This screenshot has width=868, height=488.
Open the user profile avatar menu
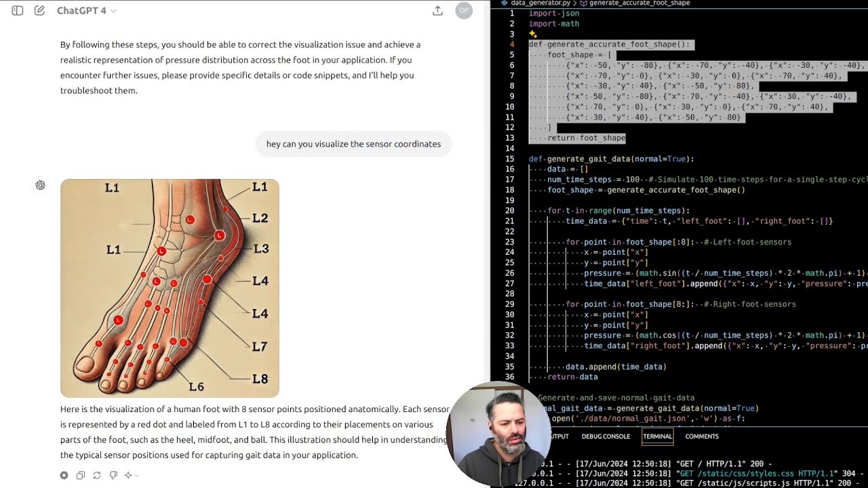[x=464, y=11]
